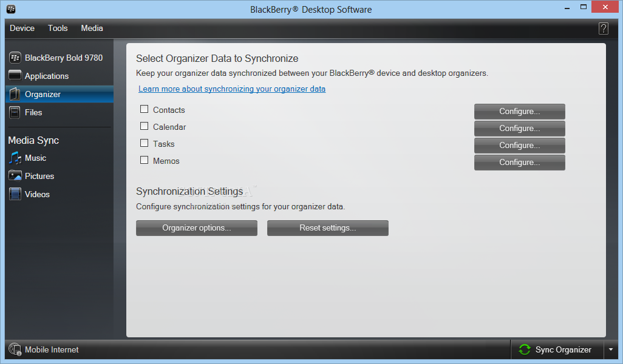The image size is (623, 364).
Task: Click the Applications sidebar icon
Action: coord(15,75)
